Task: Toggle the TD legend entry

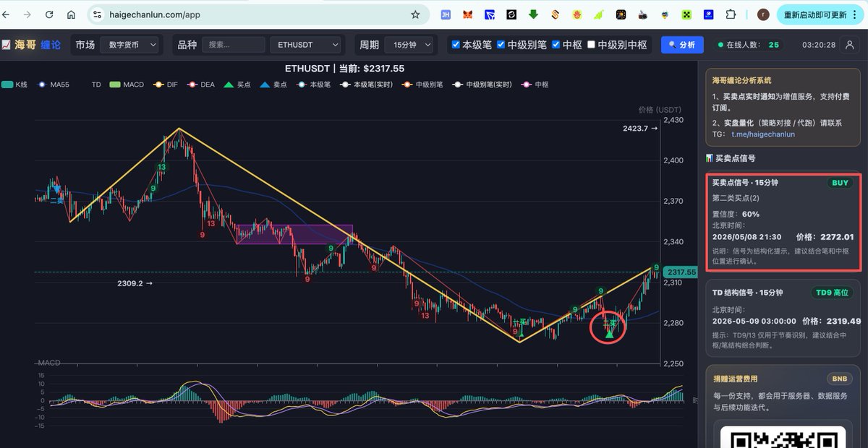Action: point(96,85)
